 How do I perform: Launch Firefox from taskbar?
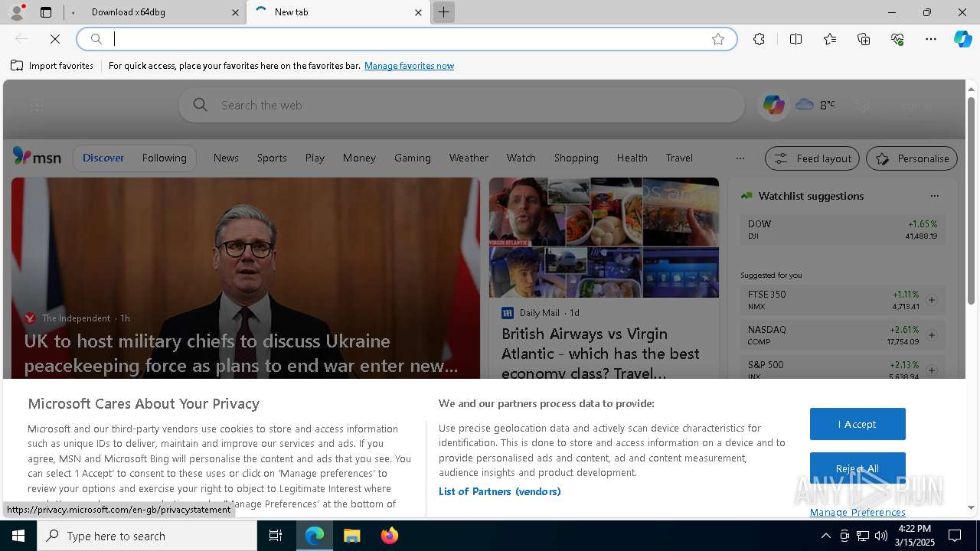pos(389,536)
